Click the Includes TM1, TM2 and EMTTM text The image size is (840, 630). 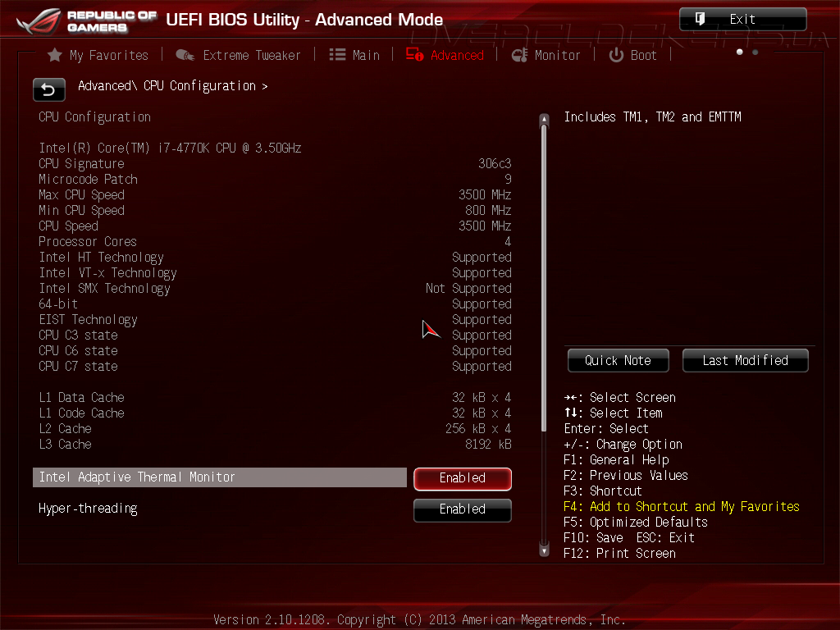point(652,116)
